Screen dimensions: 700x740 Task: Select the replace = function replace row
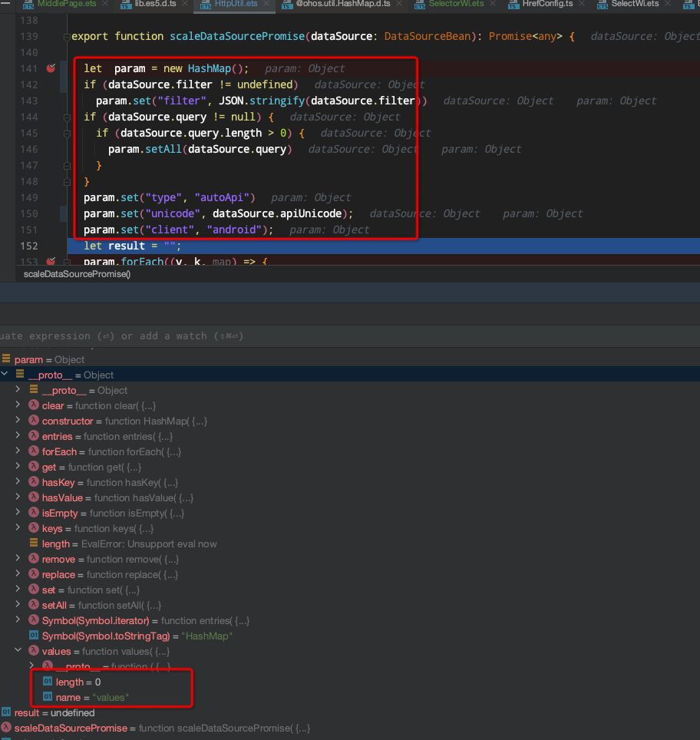pyautogui.click(x=350, y=574)
